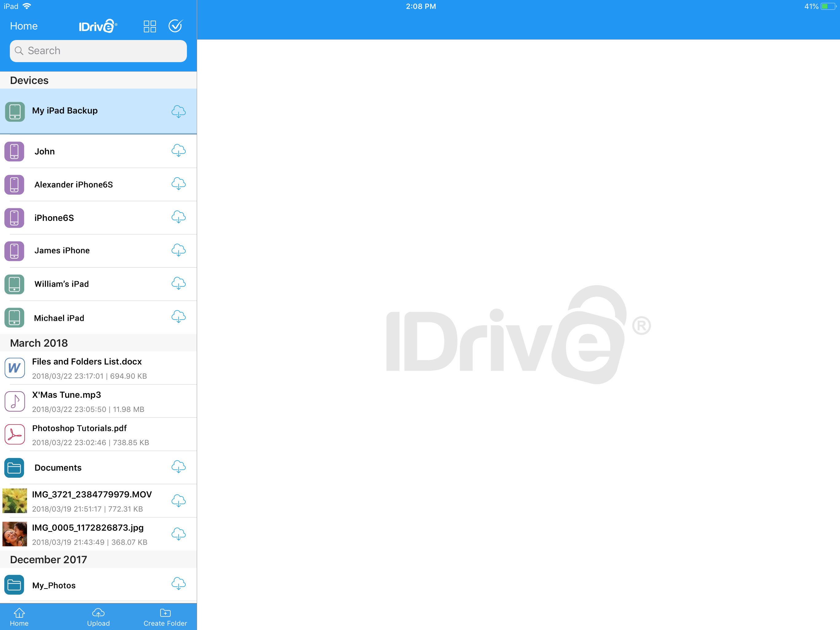Click the Search field
The height and width of the screenshot is (630, 840).
tap(98, 51)
